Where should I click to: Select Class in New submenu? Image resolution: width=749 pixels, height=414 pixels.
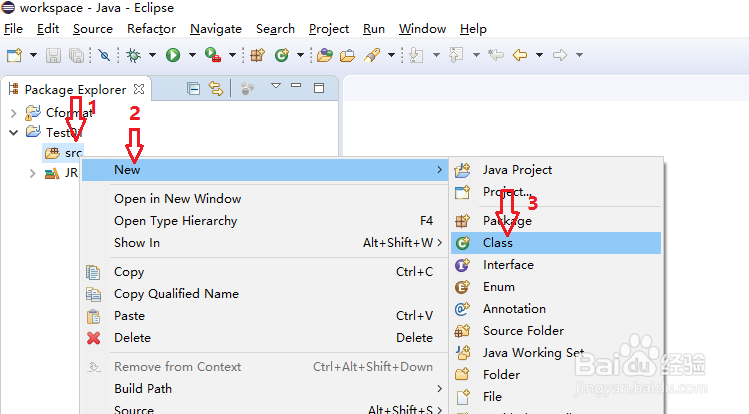(x=556, y=243)
